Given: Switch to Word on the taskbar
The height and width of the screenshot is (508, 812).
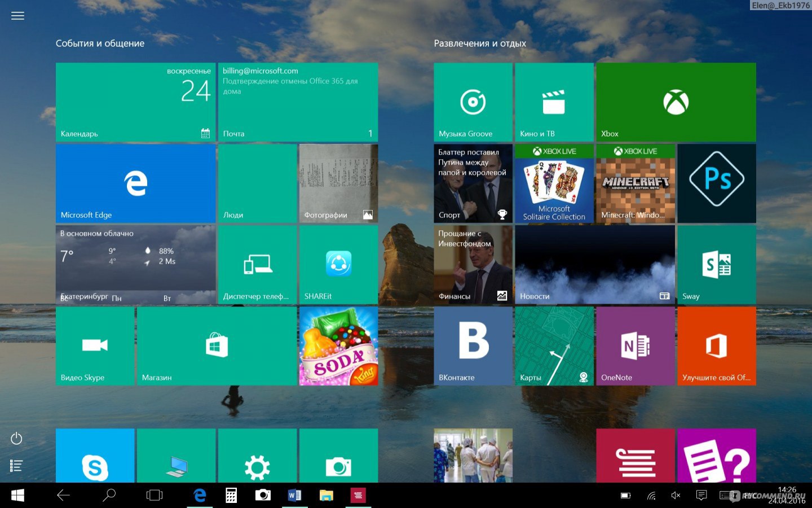Looking at the screenshot, I should click(294, 495).
